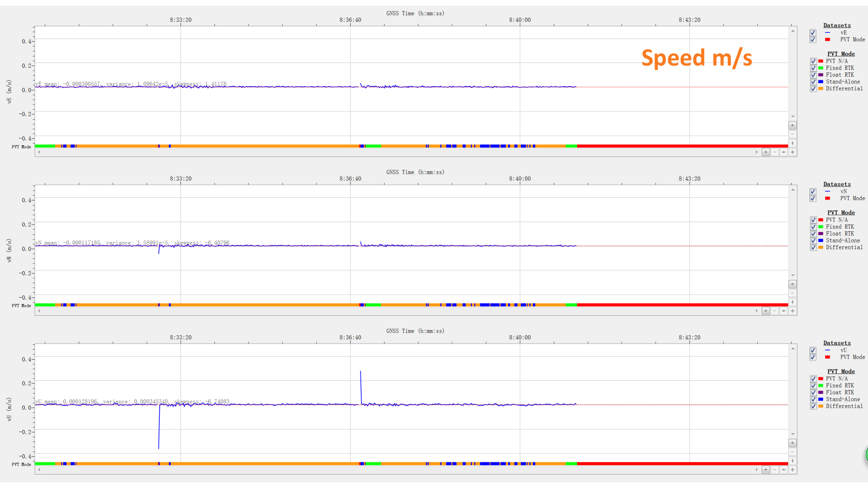Fit both axes of vE chart
Image resolution: width=868 pixels, height=488 pixels.
792,152
